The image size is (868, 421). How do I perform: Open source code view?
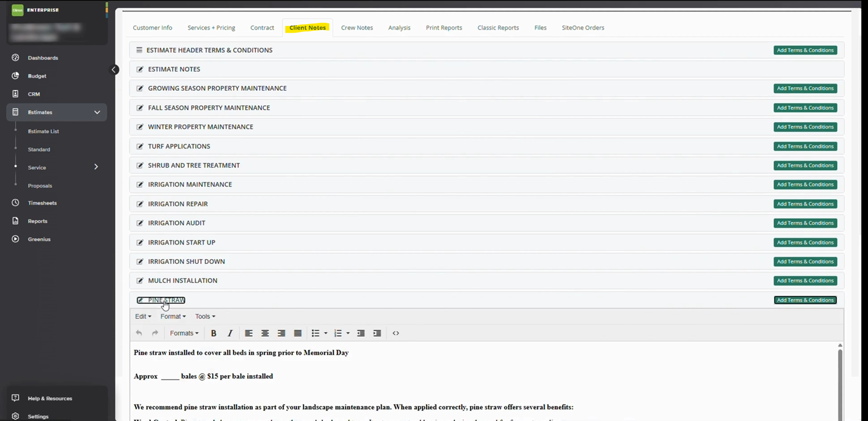pyautogui.click(x=396, y=333)
